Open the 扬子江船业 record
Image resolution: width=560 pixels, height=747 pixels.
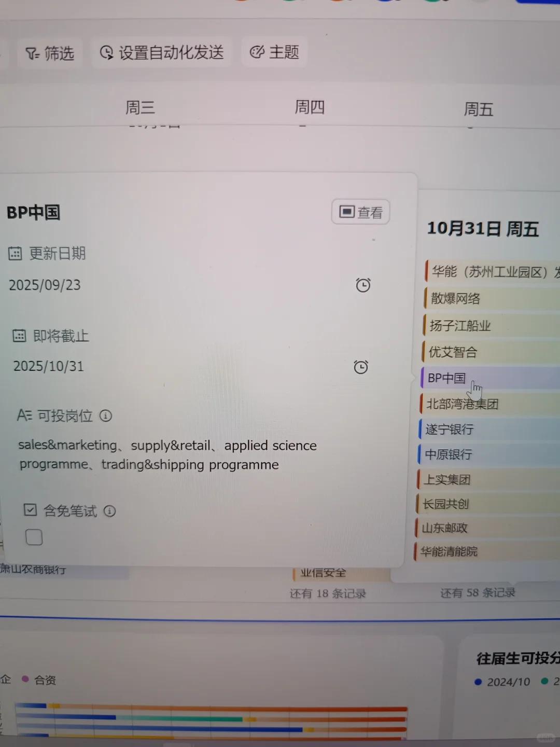click(491, 326)
